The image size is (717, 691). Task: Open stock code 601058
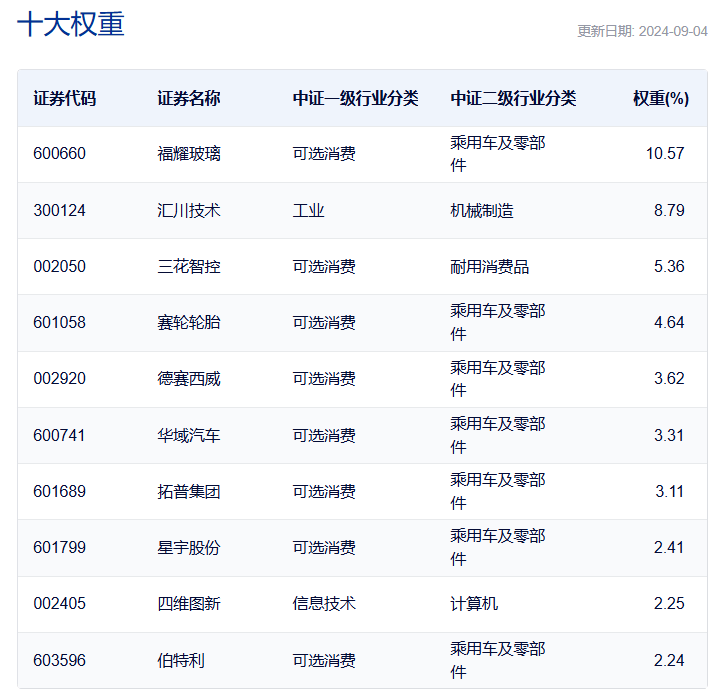coord(59,322)
